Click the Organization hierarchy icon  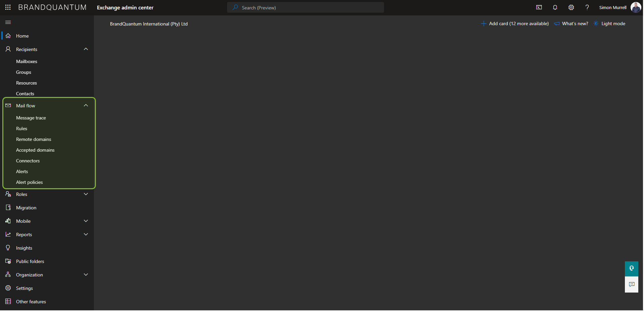click(x=8, y=275)
